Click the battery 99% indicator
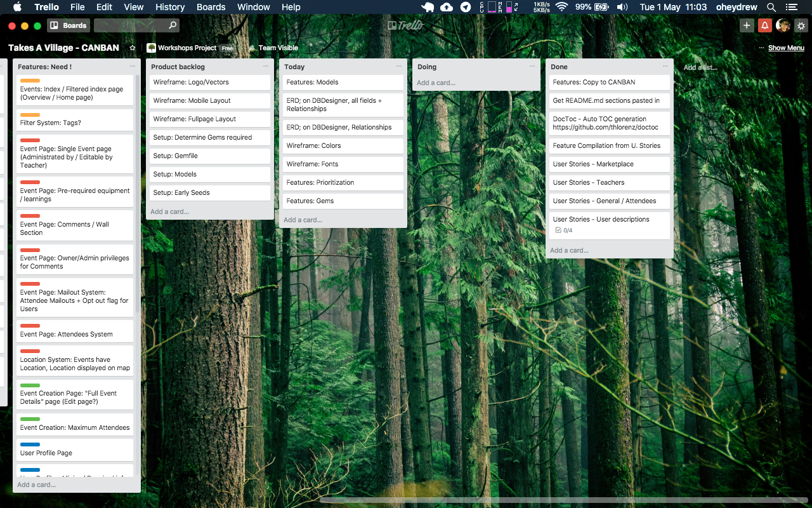The image size is (812, 508). tap(591, 7)
